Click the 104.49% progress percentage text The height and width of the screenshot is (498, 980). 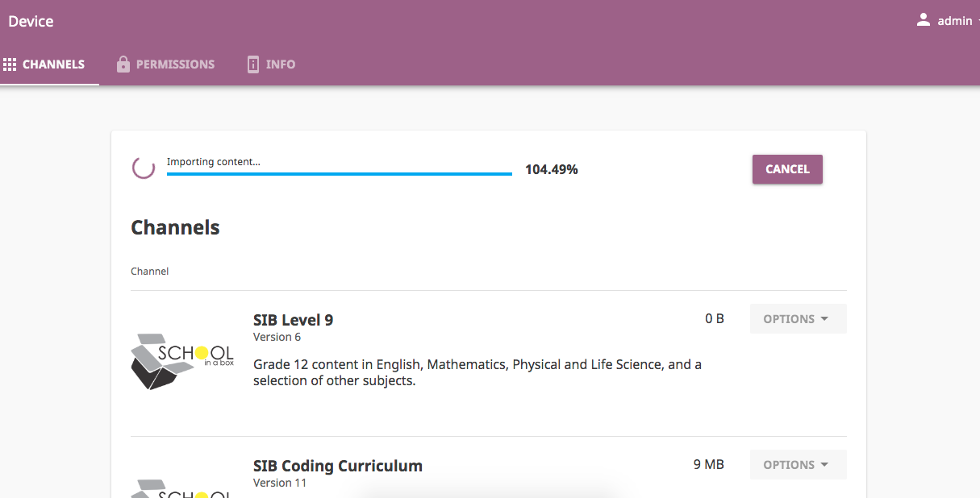pyautogui.click(x=551, y=169)
